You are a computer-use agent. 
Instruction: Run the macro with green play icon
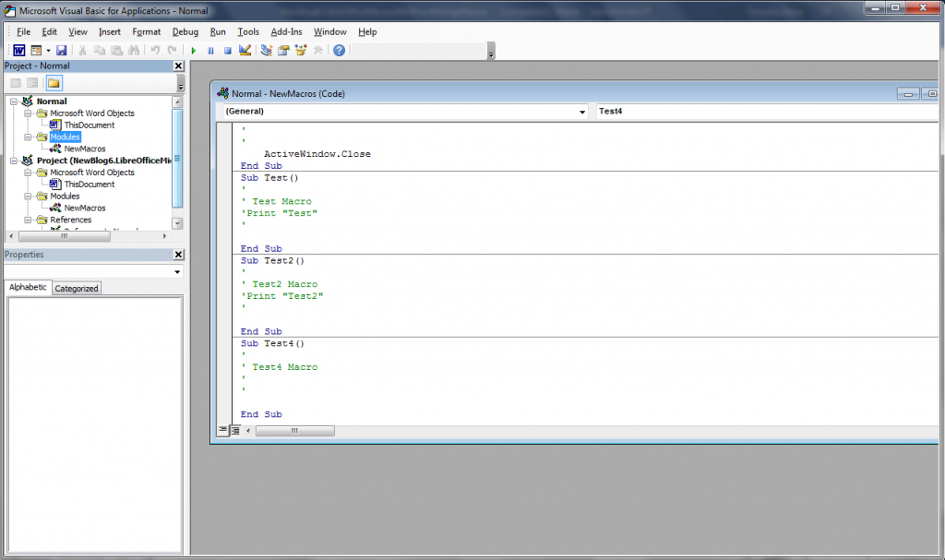pyautogui.click(x=194, y=50)
